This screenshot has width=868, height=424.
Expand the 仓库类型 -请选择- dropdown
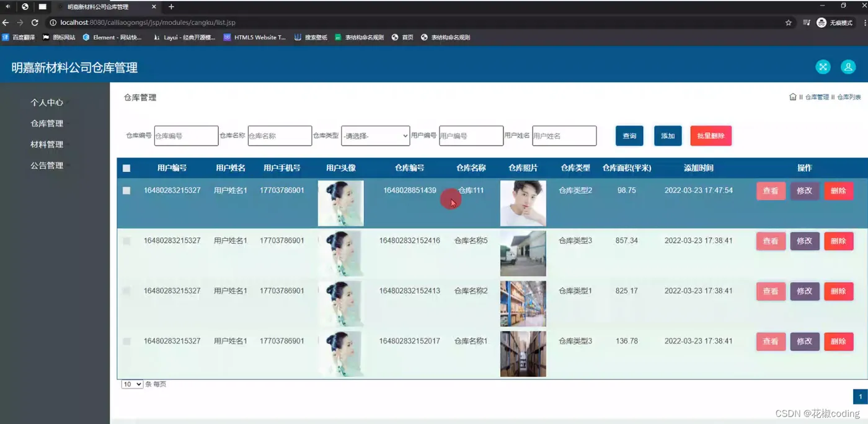coord(376,136)
